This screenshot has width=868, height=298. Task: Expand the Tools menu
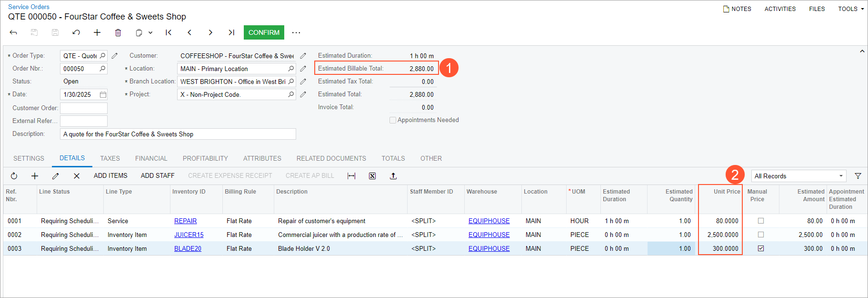[851, 9]
